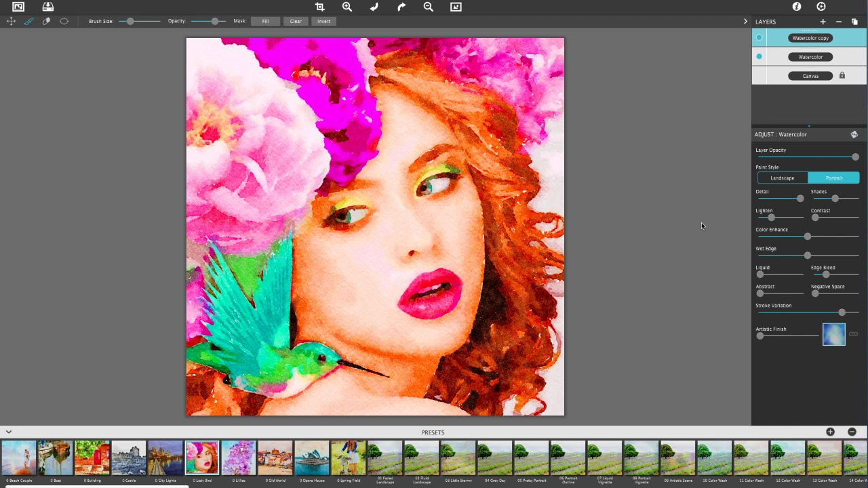
Task: Open the Info icon at top right
Action: (797, 7)
